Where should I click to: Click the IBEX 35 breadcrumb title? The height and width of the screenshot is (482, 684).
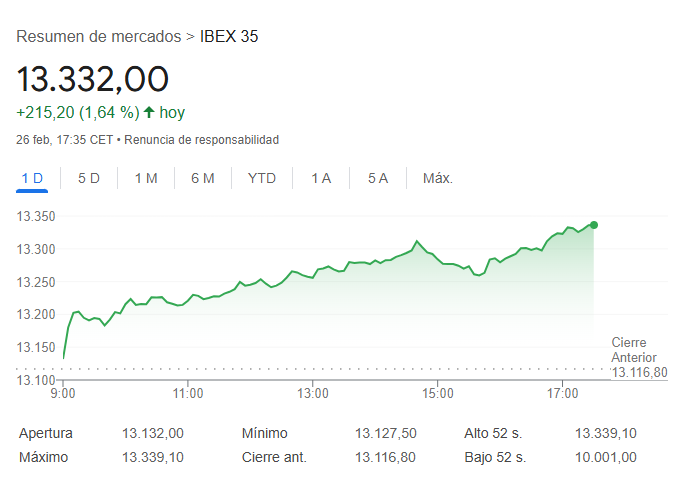click(x=230, y=37)
